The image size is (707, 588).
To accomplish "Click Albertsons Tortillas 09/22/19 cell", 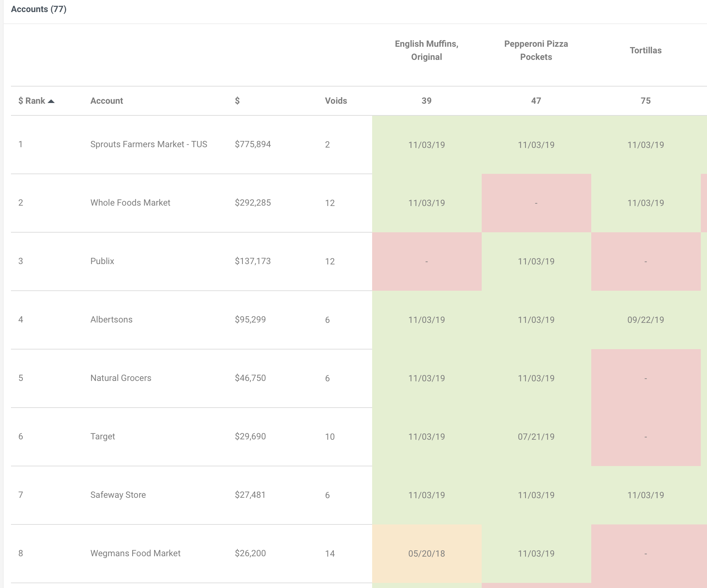I will coord(646,320).
